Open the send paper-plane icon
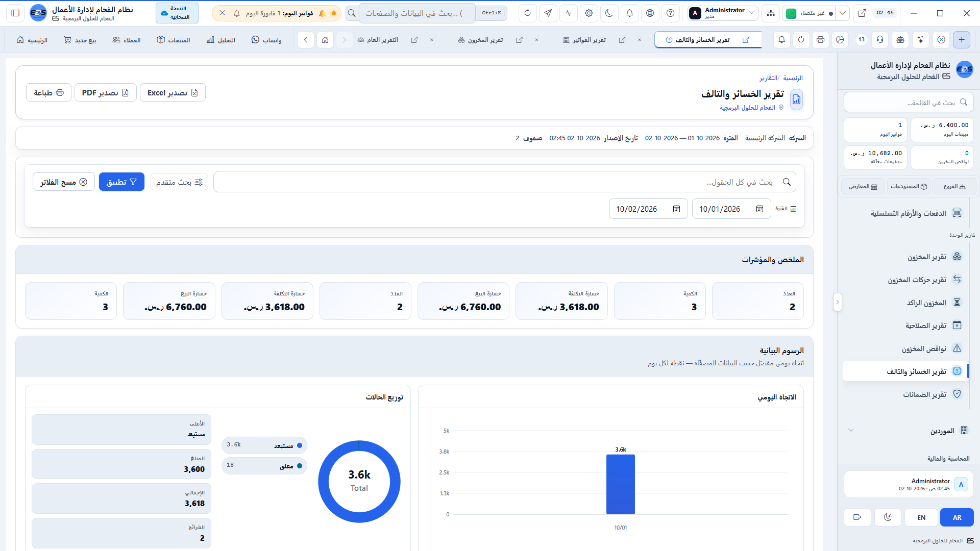Viewport: 980px width, 551px height. tap(548, 13)
